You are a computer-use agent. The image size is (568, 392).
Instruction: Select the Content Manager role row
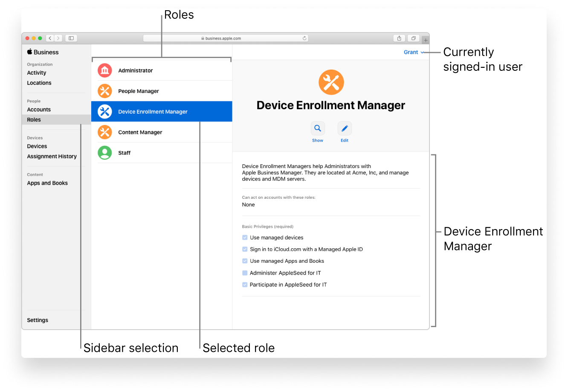point(162,132)
